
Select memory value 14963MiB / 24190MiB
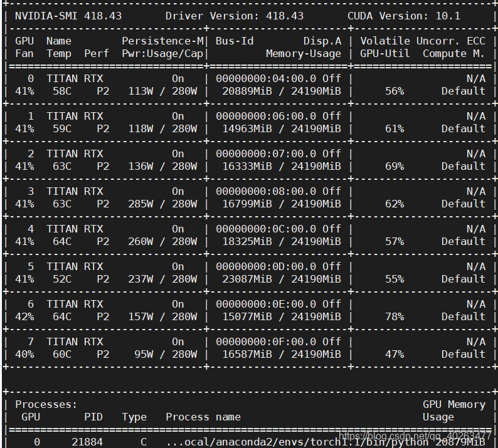(x=282, y=129)
